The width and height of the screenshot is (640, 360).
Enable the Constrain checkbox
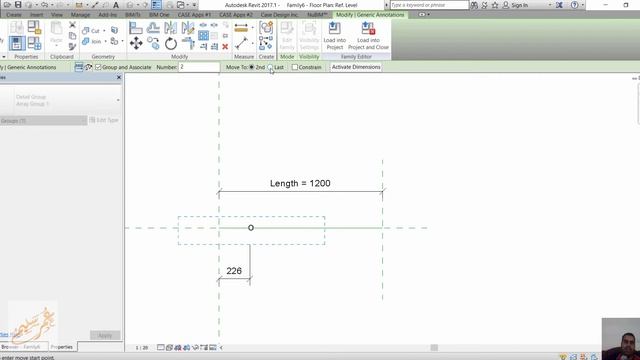click(x=295, y=67)
